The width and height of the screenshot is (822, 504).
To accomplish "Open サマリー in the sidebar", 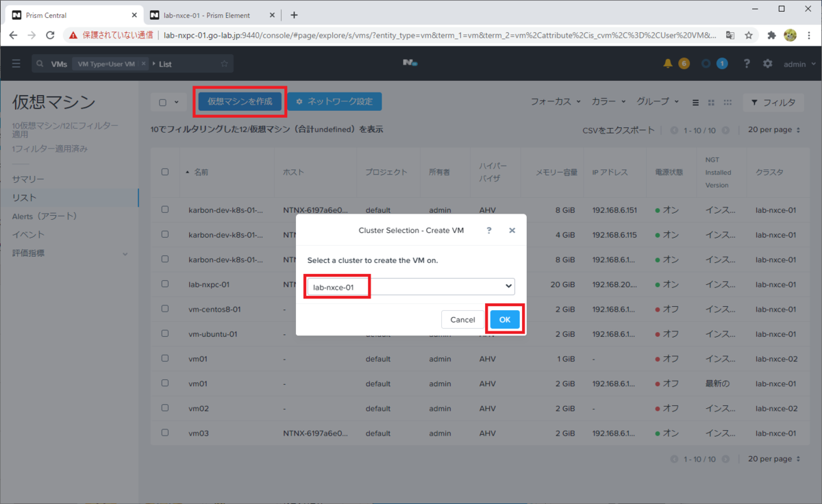I will click(x=28, y=179).
